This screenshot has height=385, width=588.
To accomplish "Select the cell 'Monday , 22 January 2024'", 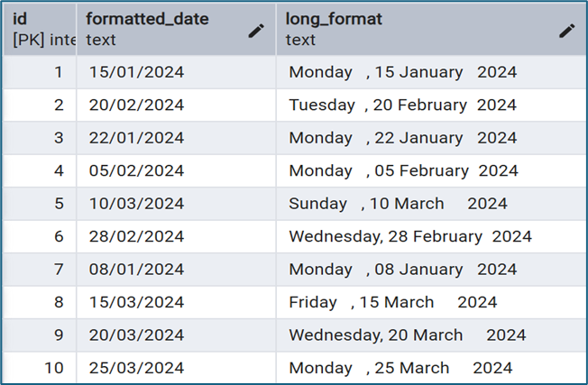I will (402, 138).
